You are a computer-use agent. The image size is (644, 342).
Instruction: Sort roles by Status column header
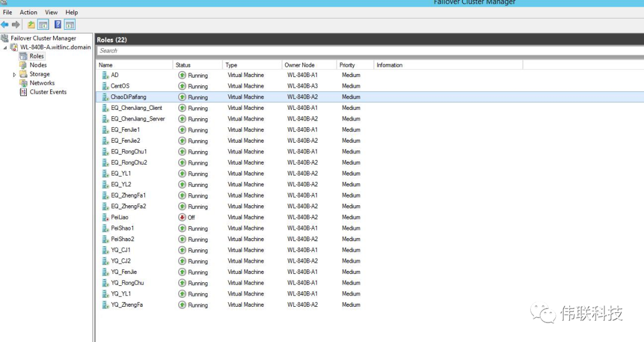point(183,65)
